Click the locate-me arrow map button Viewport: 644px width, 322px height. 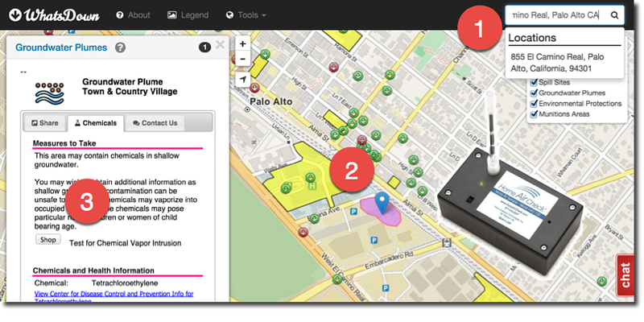click(x=243, y=80)
